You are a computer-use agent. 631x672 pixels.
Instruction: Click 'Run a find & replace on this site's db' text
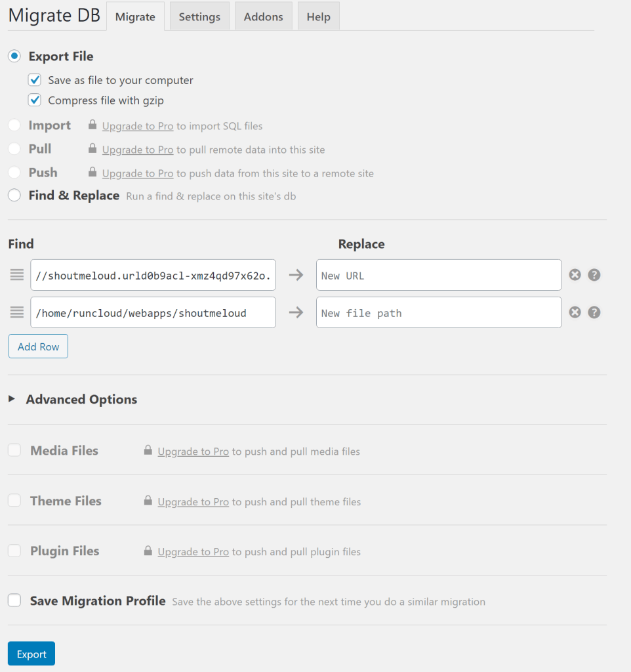pyautogui.click(x=211, y=196)
